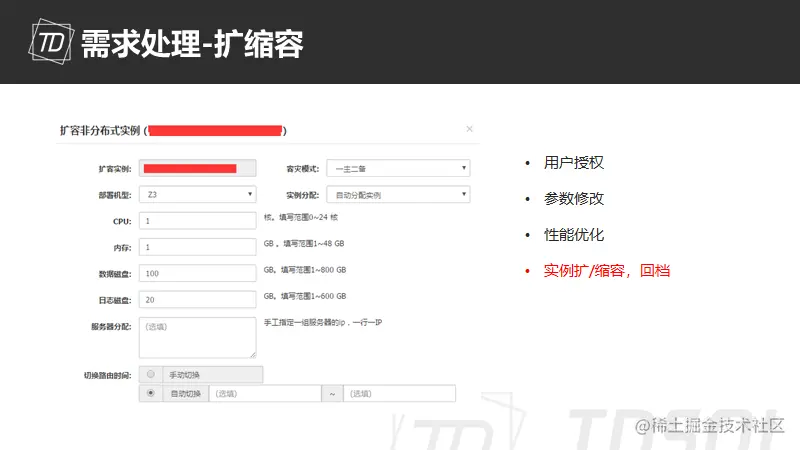Click the 性能优化 bullet item
The image size is (800, 450).
pyautogui.click(x=573, y=235)
